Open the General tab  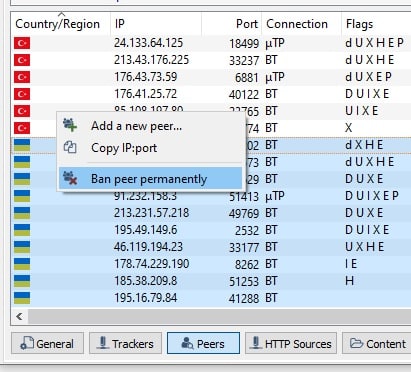tap(47, 343)
